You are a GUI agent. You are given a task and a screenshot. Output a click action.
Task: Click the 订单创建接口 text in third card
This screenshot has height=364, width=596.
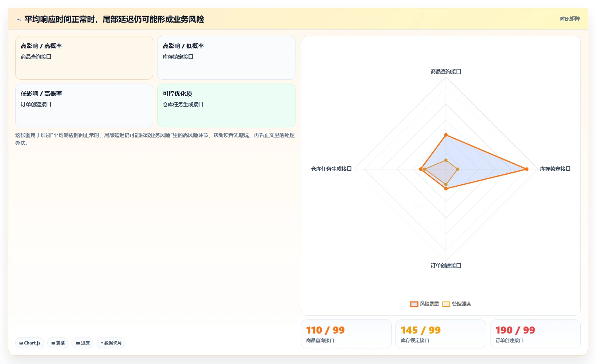pyautogui.click(x=36, y=104)
